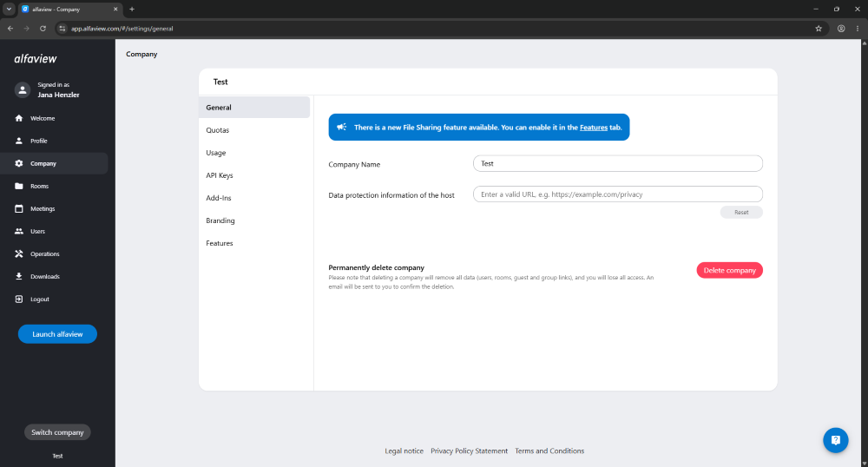Click the Company Name input field
Viewport: 868px width, 467px height.
coord(618,163)
